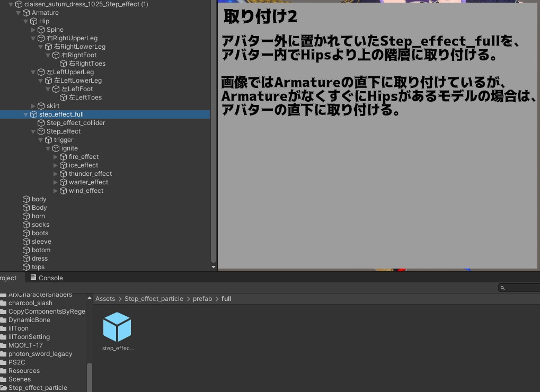Expand the Spine hierarchy item
540x392 pixels.
33,30
